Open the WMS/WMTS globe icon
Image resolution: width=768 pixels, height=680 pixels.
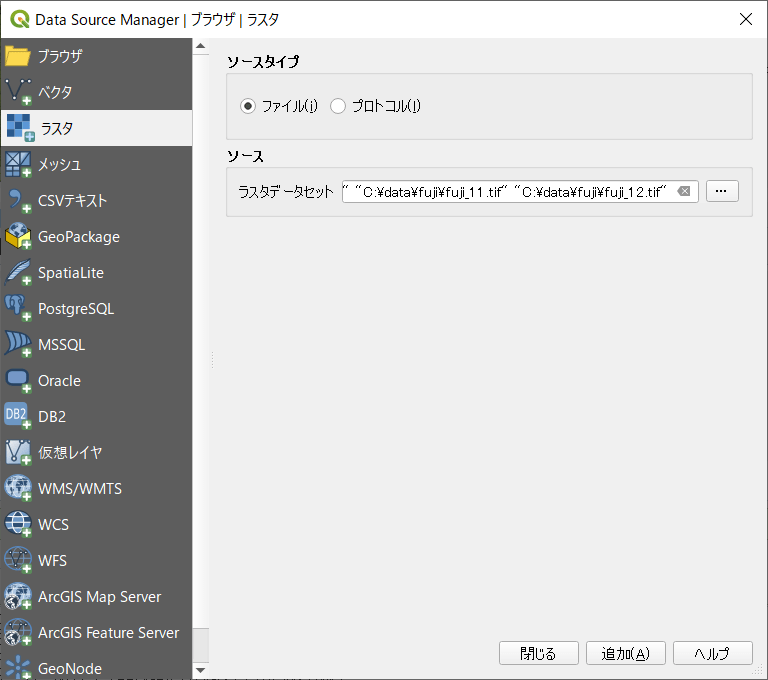18,488
